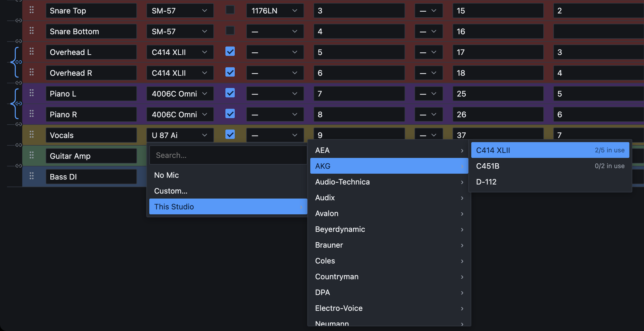This screenshot has height=331, width=644.
Task: Click link icon between Piano R and Vocals
Action: (x=19, y=124)
